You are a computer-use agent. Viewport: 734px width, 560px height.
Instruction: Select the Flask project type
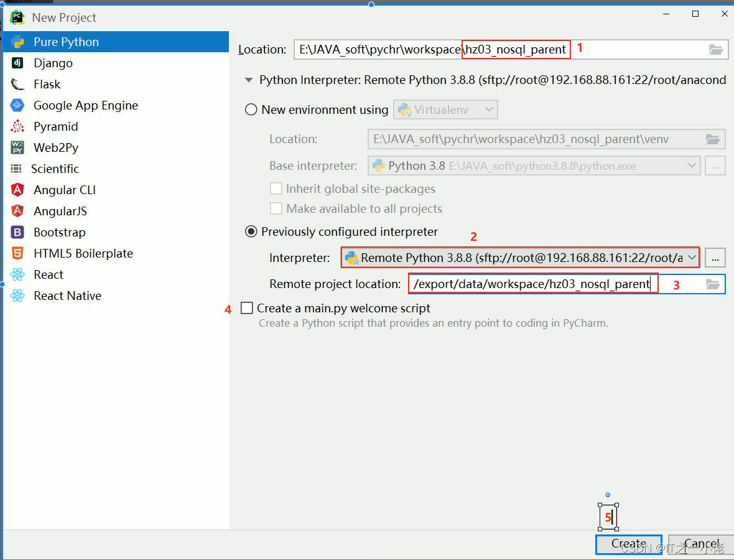point(116,84)
